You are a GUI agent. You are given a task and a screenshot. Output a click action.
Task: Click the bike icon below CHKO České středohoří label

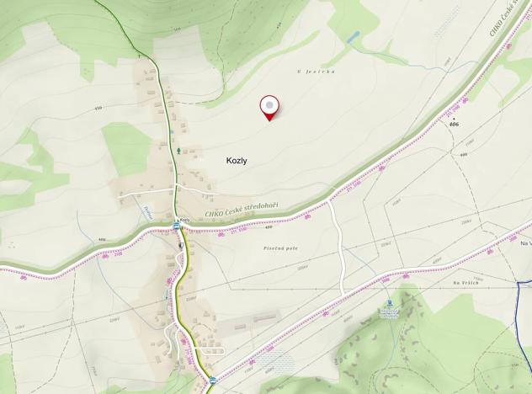pos(221,234)
